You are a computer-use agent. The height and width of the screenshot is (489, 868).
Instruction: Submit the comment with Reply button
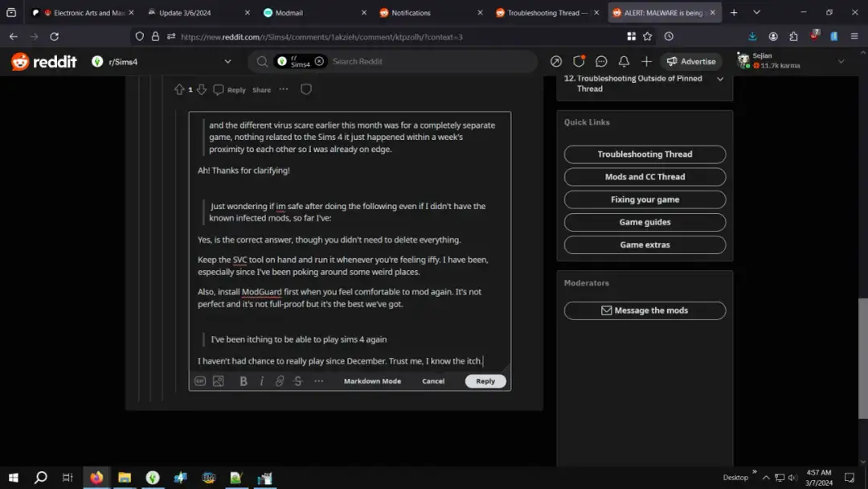tap(485, 381)
